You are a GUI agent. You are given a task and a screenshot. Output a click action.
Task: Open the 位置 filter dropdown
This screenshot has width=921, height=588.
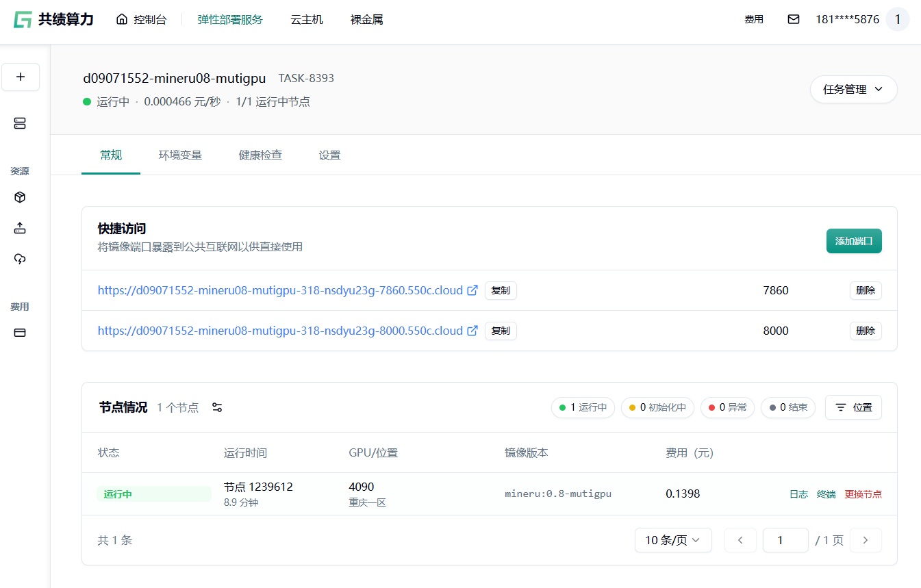(853, 407)
